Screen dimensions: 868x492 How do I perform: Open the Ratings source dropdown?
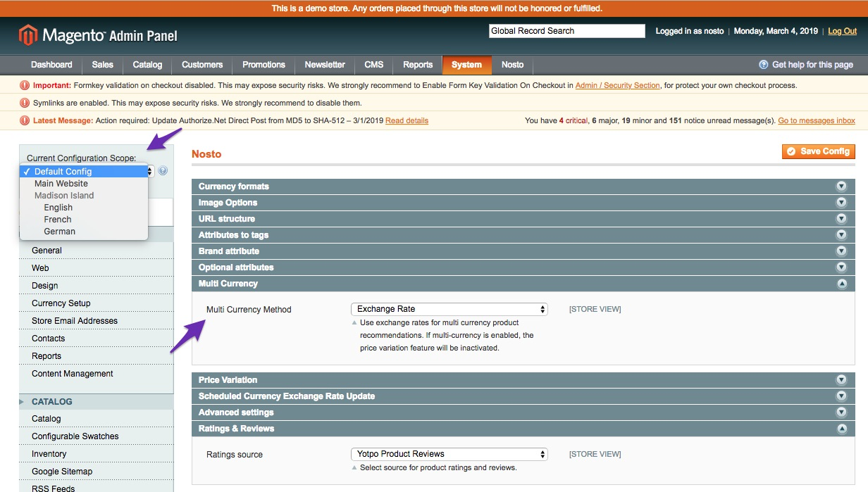pos(449,454)
